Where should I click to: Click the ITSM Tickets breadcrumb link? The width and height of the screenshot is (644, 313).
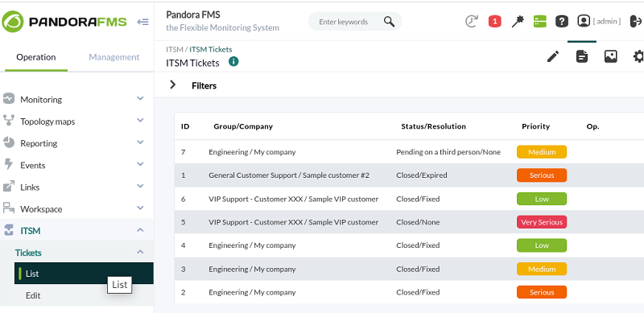(x=211, y=49)
